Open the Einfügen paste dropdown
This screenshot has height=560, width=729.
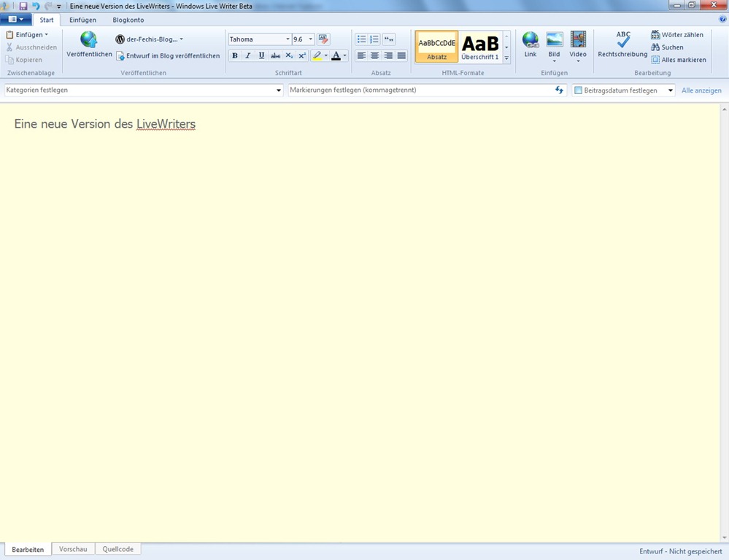28,35
